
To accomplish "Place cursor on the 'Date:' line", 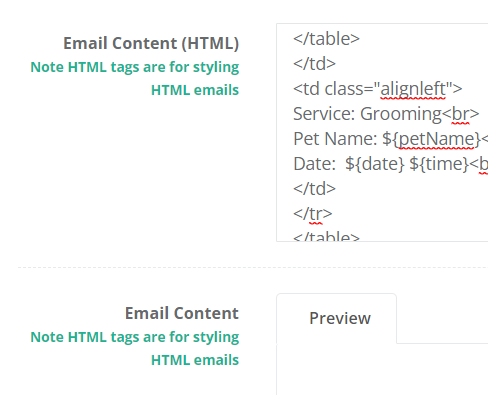I will [390, 164].
